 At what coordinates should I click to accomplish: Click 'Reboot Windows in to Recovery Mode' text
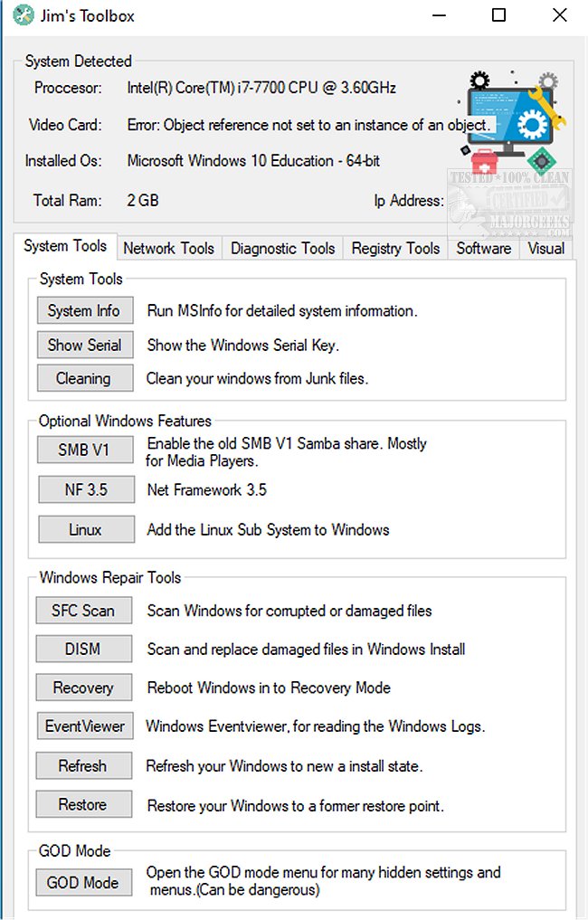pyautogui.click(x=269, y=688)
